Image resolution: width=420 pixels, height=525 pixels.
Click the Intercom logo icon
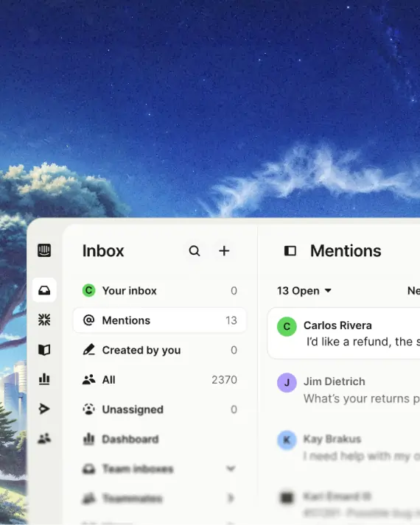[44, 250]
